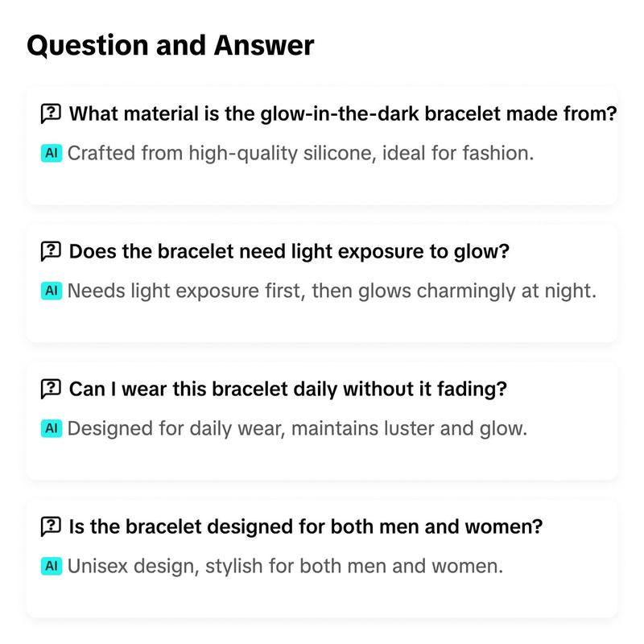Click the first Q&A card's empty area
Image resolution: width=644 pixels, height=644 pixels.
tap(321, 185)
